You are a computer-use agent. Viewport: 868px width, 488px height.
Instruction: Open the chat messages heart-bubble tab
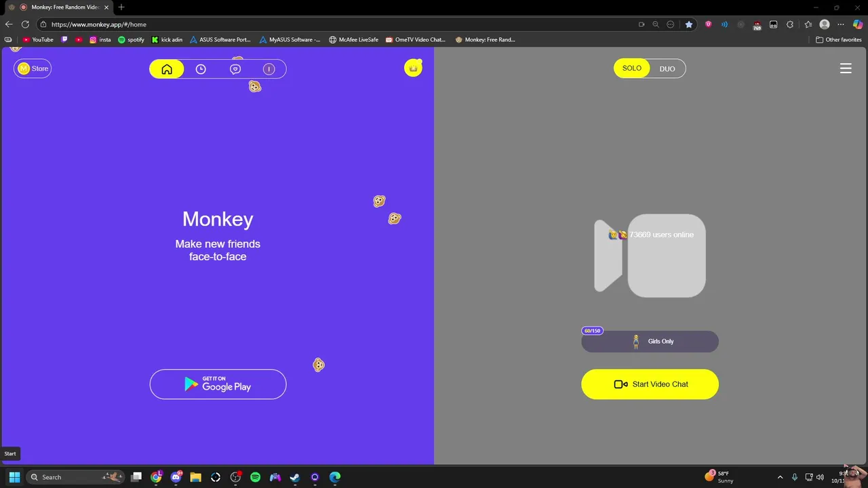(235, 69)
